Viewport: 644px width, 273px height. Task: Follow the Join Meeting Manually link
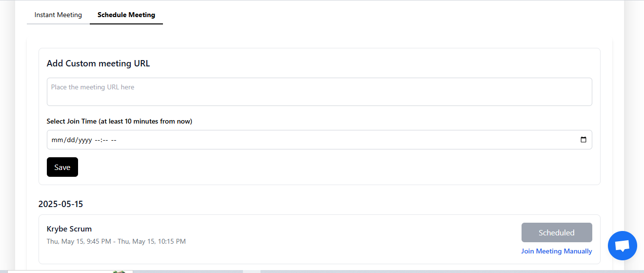tap(556, 251)
